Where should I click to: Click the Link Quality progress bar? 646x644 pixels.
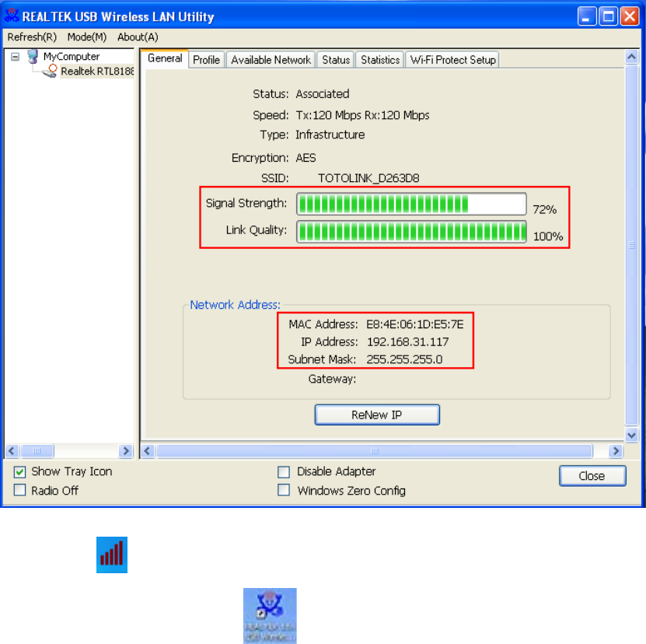click(x=411, y=231)
